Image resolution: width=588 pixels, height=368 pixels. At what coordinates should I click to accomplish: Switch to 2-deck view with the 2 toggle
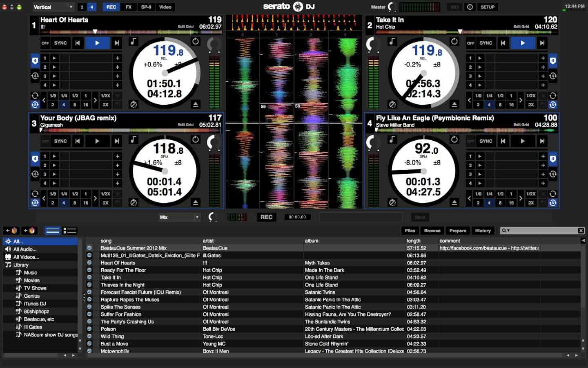click(x=82, y=7)
